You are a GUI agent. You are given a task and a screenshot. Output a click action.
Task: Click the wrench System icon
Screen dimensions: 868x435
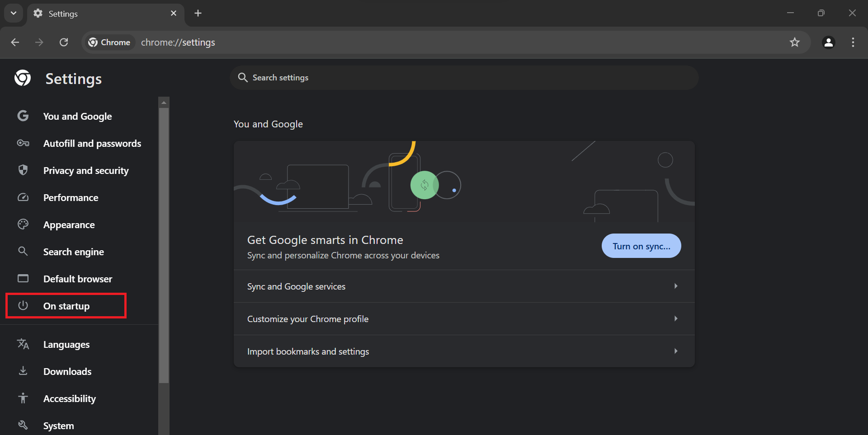[x=23, y=425]
